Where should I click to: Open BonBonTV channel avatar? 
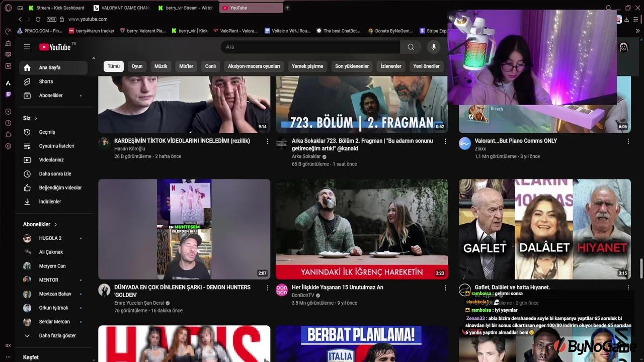tap(282, 290)
